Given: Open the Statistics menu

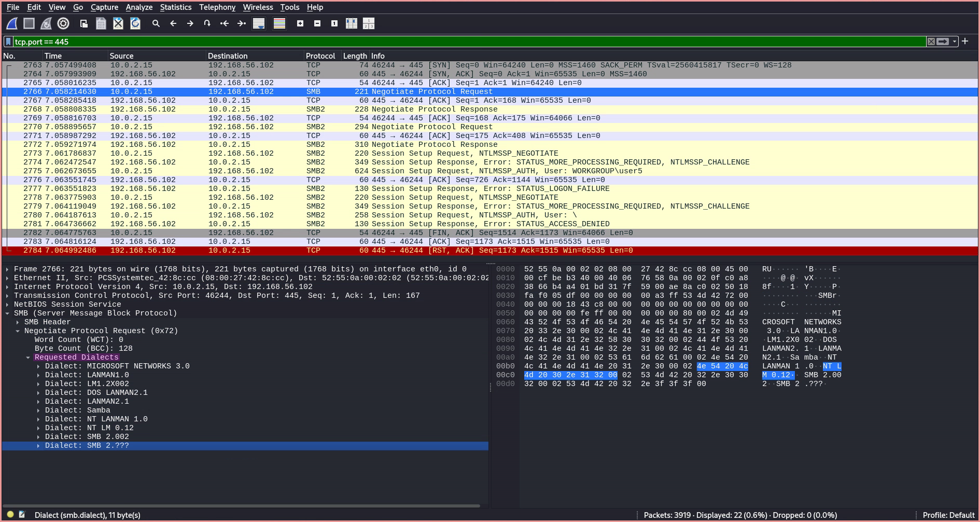Looking at the screenshot, I should pyautogui.click(x=176, y=7).
